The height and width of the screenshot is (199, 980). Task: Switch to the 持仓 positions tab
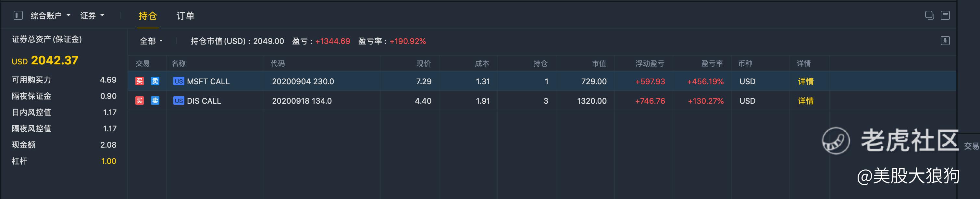pos(148,16)
